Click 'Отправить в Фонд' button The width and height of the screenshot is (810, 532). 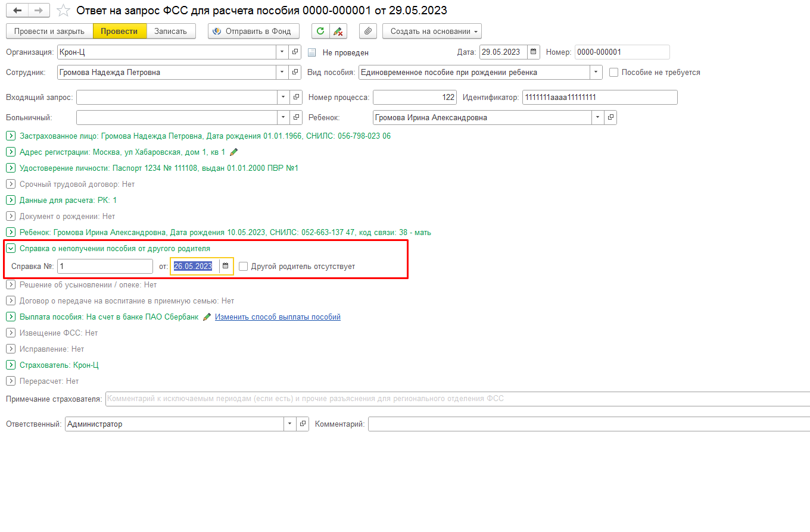tap(253, 32)
